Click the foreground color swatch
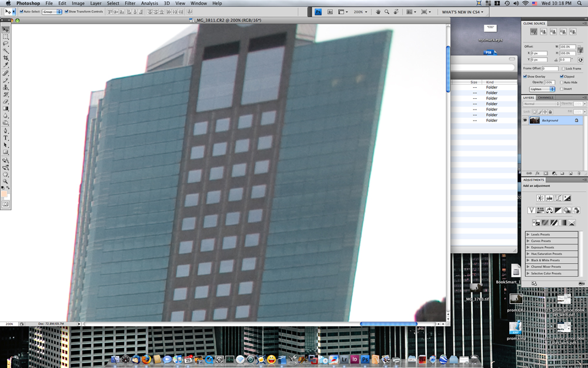 tap(4, 194)
